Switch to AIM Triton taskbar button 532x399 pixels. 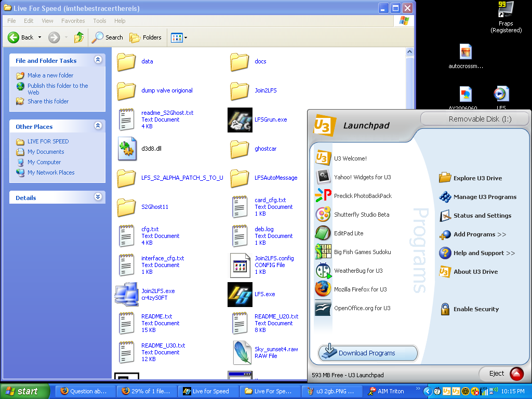pos(387,391)
